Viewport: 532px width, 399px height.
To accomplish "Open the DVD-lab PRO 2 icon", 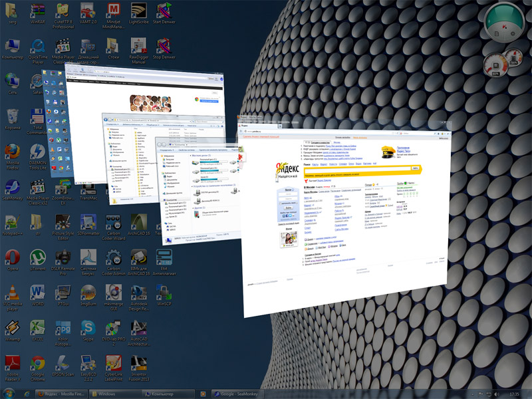I will (113, 333).
